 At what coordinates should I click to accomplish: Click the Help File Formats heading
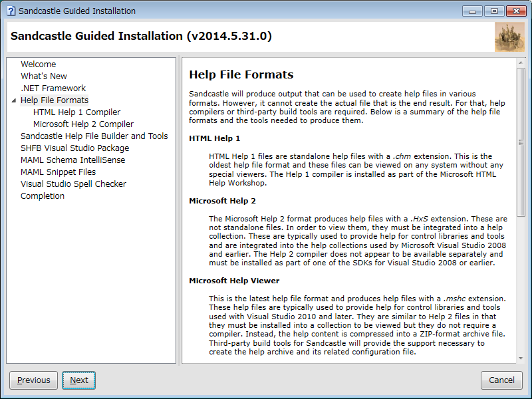point(241,74)
